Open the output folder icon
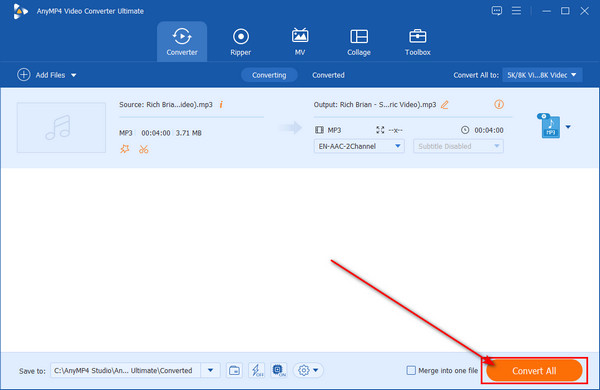The height and width of the screenshot is (390, 600). click(234, 370)
